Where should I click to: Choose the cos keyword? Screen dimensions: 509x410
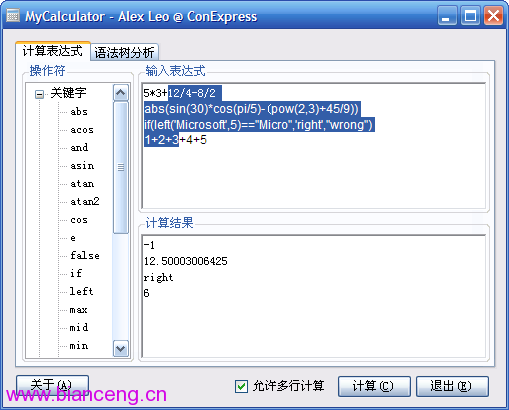tap(79, 220)
